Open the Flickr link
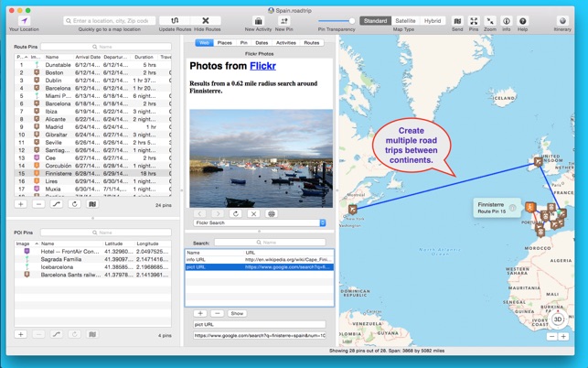The image size is (588, 368). click(262, 66)
